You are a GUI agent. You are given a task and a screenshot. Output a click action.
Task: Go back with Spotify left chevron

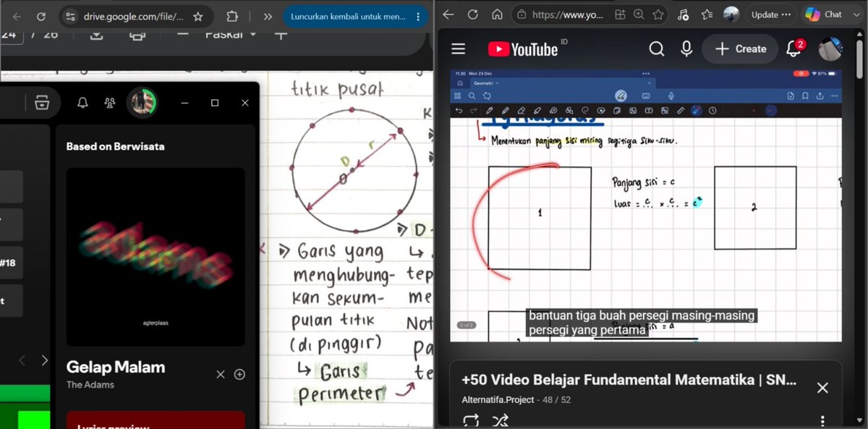point(22,360)
